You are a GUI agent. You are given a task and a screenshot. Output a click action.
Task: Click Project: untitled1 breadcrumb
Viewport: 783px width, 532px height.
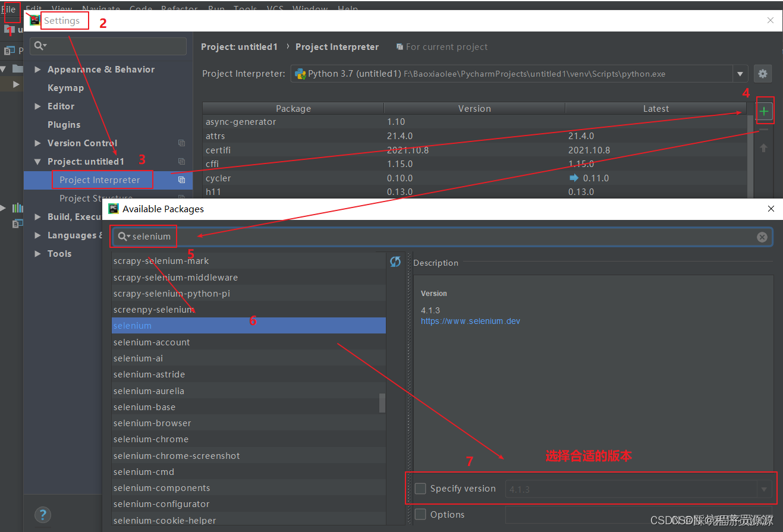[x=239, y=47]
